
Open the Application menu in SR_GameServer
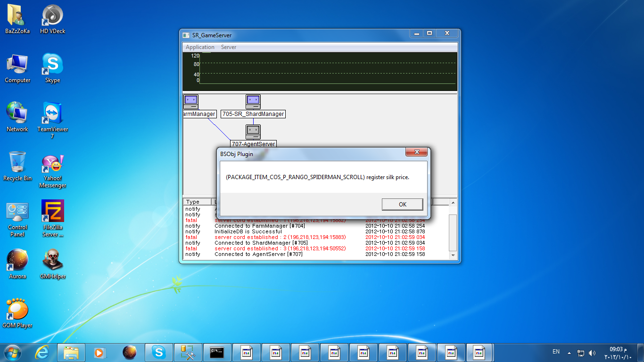pos(200,47)
